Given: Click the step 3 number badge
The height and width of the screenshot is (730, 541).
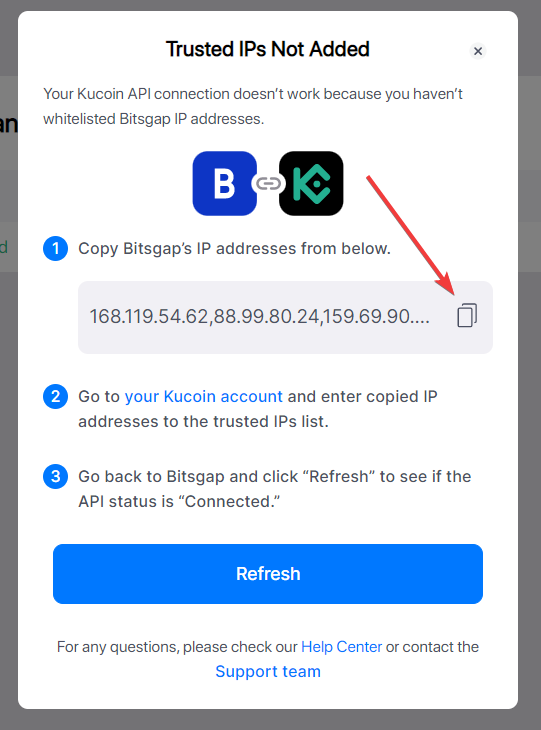Looking at the screenshot, I should click(55, 476).
